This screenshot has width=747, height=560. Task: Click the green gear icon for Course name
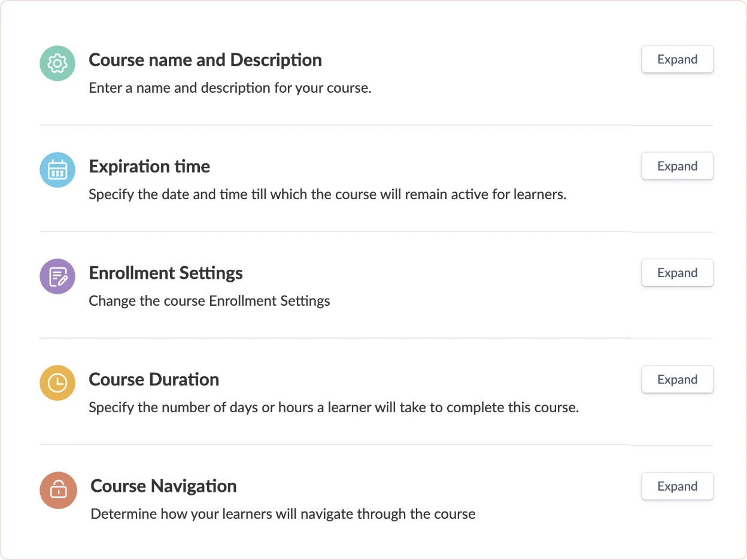pyautogui.click(x=57, y=63)
